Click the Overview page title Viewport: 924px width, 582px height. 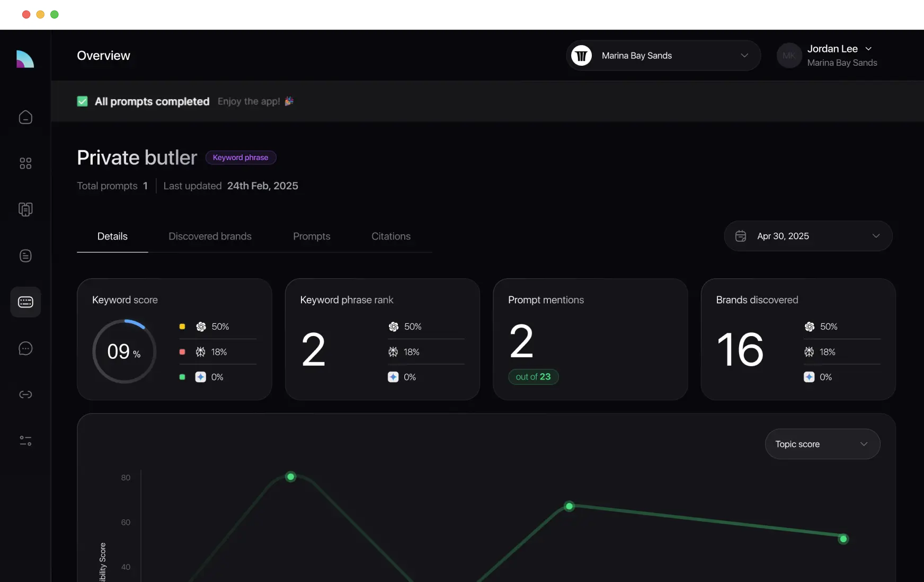coord(103,56)
